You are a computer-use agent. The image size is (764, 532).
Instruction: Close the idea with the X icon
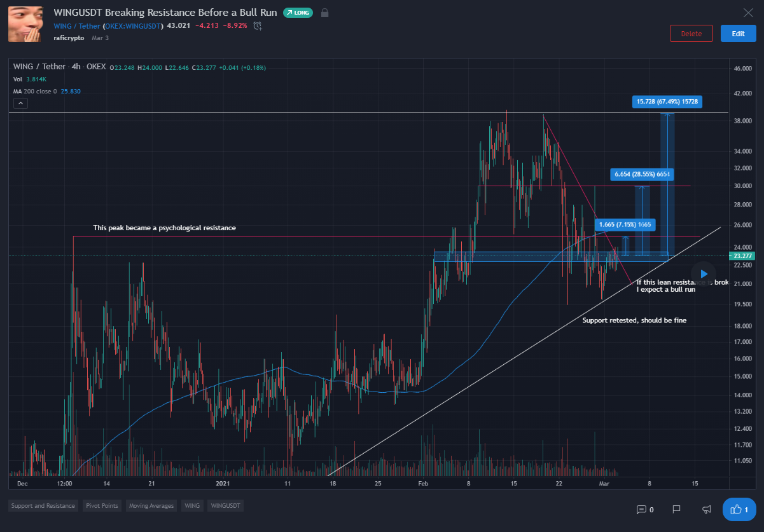[x=748, y=13]
